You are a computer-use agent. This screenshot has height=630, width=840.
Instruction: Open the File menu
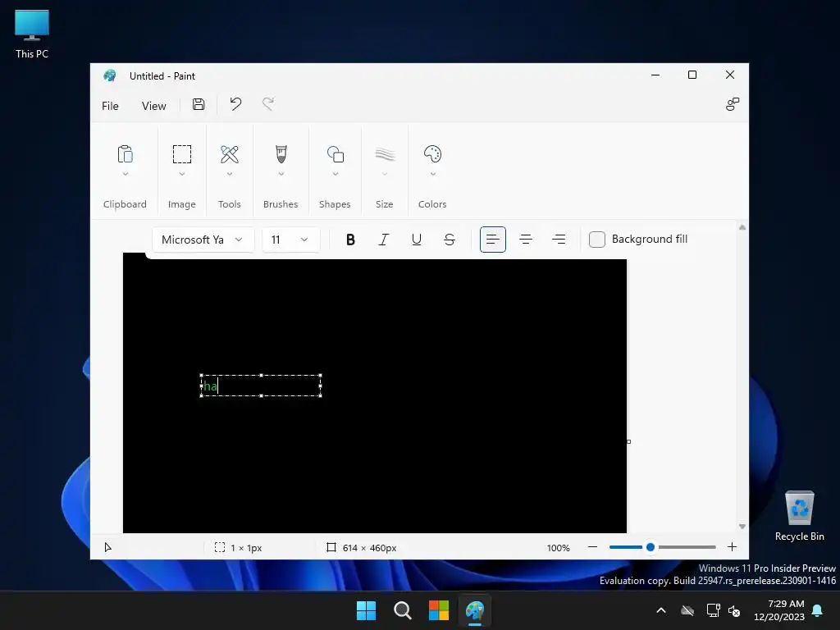coord(110,106)
